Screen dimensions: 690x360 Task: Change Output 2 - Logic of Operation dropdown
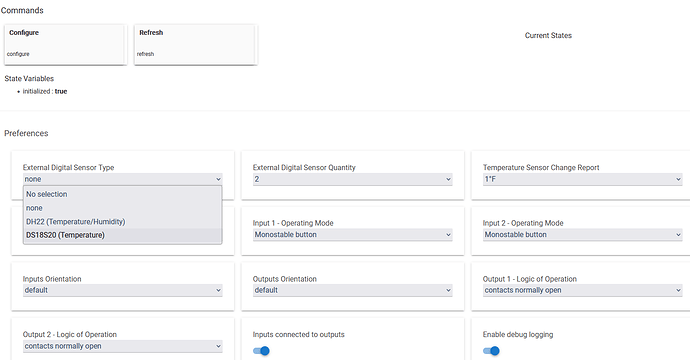pyautogui.click(x=122, y=346)
